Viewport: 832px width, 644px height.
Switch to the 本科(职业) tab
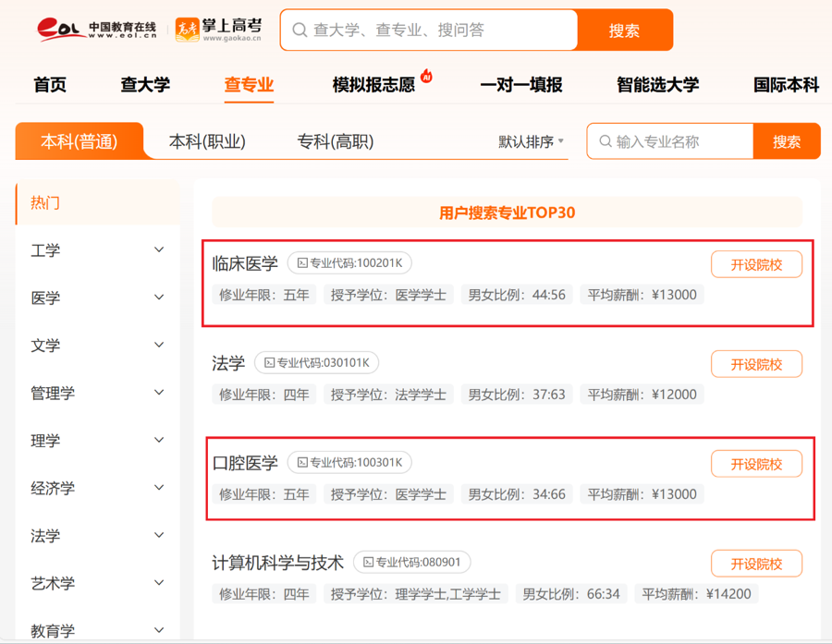[x=207, y=141]
